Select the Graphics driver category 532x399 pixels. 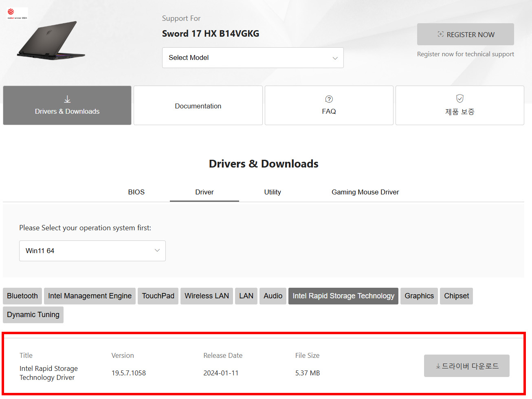419,296
